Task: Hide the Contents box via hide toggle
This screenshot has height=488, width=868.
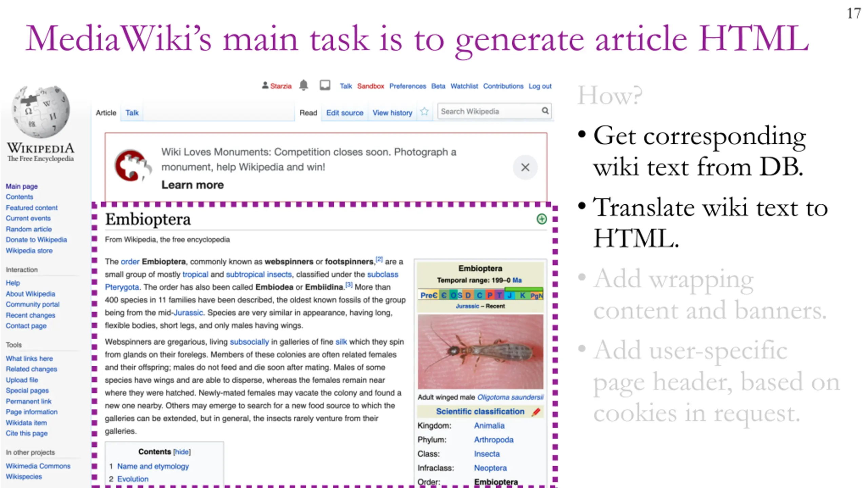Action: (x=182, y=452)
